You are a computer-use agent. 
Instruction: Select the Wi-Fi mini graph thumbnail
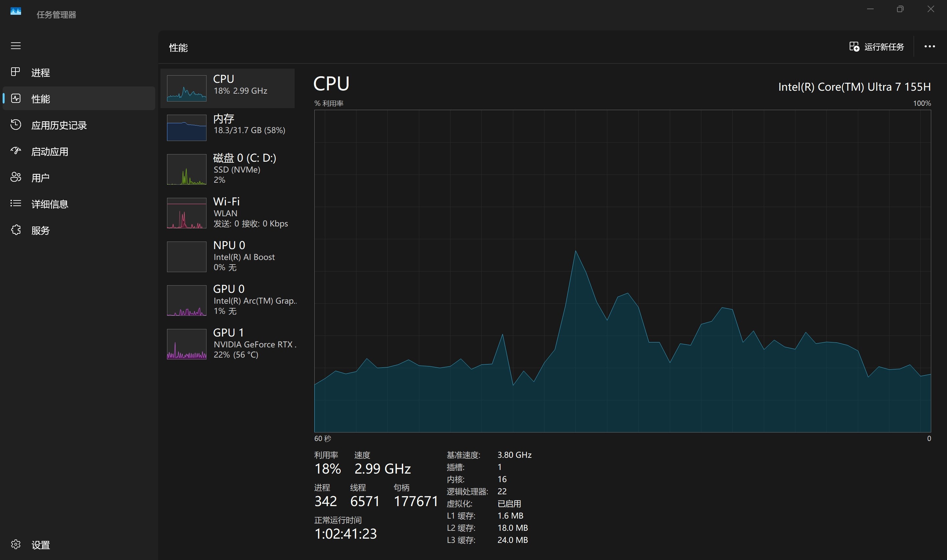pyautogui.click(x=186, y=213)
